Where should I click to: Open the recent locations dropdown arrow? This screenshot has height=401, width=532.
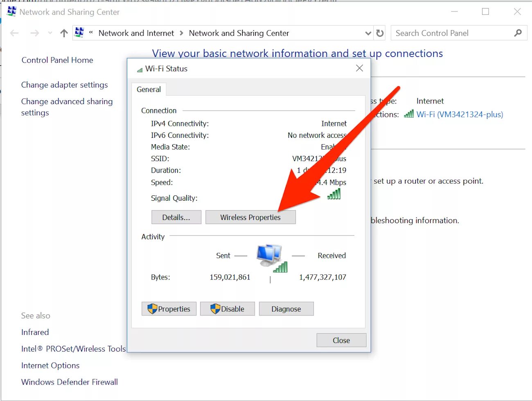(x=50, y=33)
